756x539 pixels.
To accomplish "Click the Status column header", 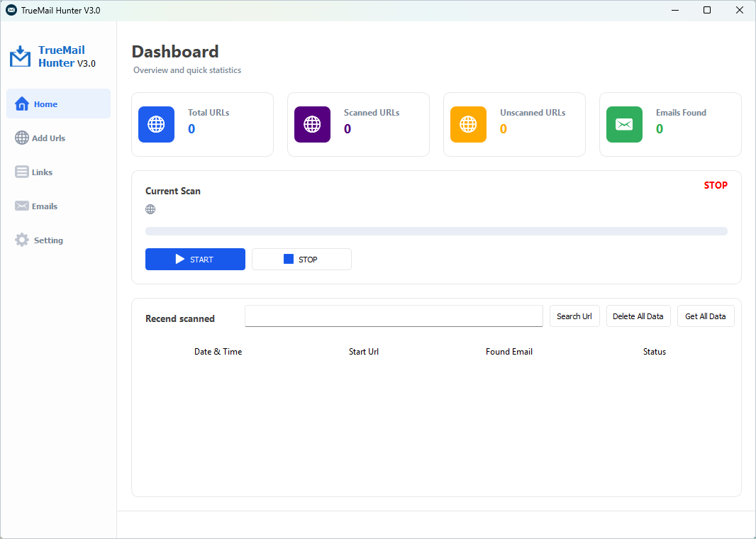I will tap(655, 352).
